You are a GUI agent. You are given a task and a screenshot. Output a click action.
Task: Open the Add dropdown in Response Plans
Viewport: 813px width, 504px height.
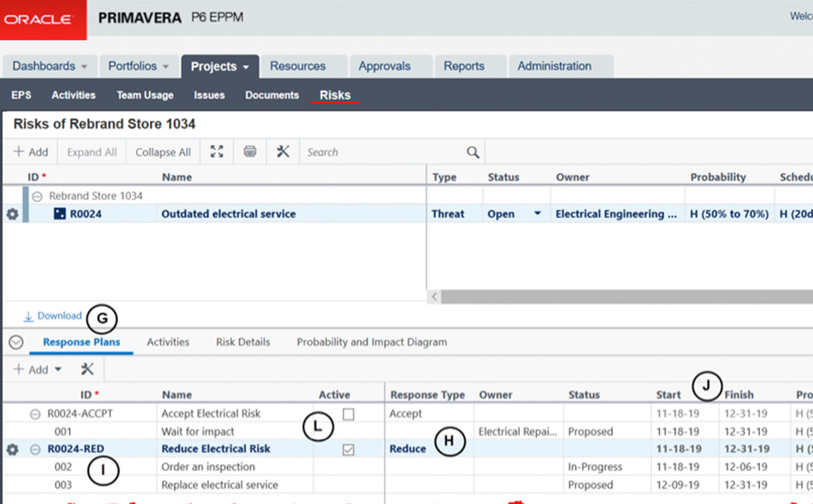(58, 370)
